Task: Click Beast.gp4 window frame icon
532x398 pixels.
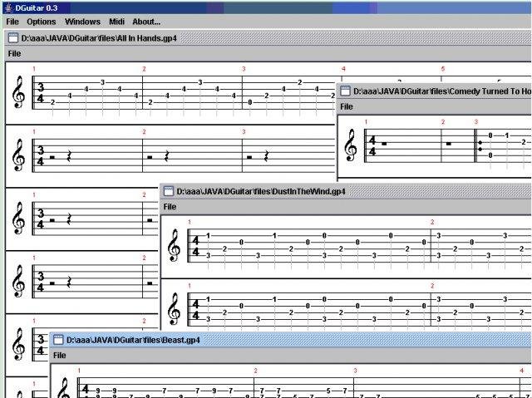Action: tap(58, 340)
